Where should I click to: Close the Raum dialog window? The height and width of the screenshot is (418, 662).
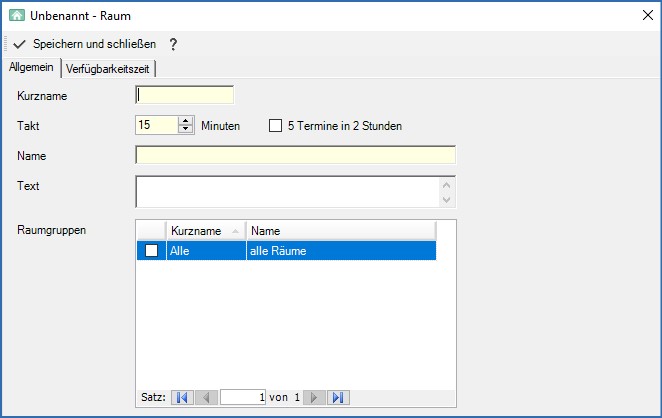click(x=645, y=16)
